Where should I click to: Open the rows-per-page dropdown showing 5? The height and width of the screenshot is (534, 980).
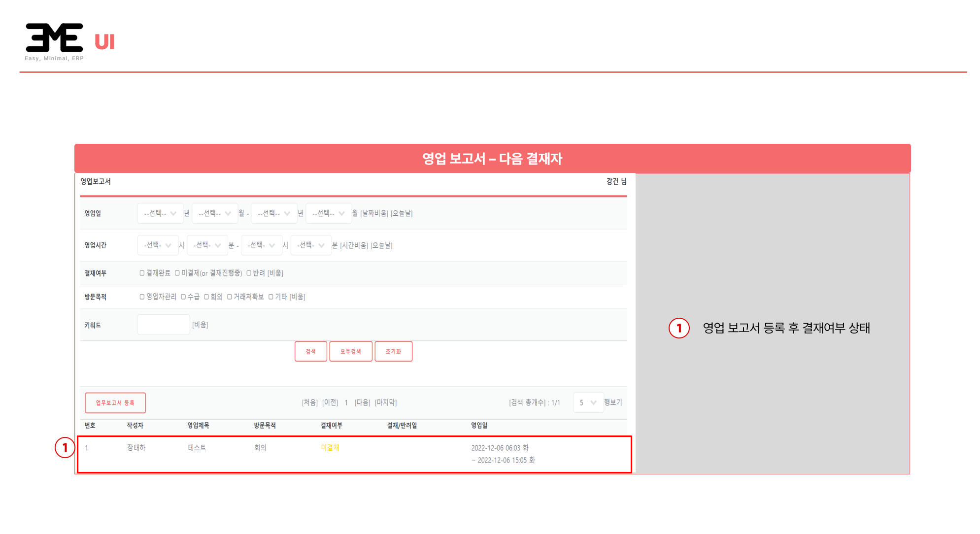tap(588, 402)
